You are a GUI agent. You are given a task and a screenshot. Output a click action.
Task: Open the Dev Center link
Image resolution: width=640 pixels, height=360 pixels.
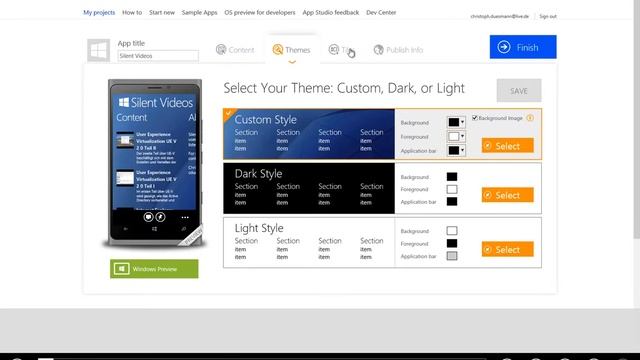pyautogui.click(x=381, y=12)
